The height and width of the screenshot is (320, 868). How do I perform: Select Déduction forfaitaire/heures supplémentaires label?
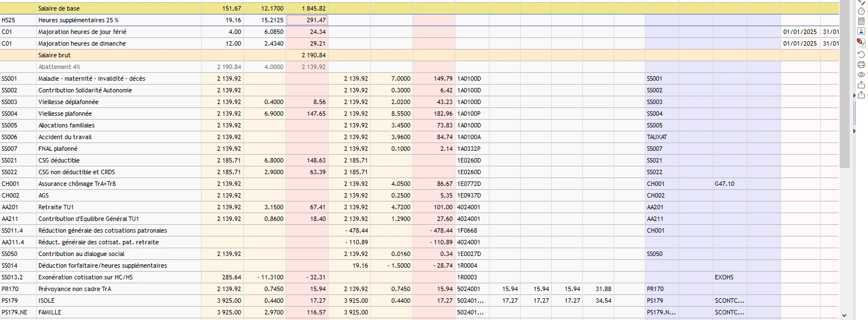tap(102, 265)
